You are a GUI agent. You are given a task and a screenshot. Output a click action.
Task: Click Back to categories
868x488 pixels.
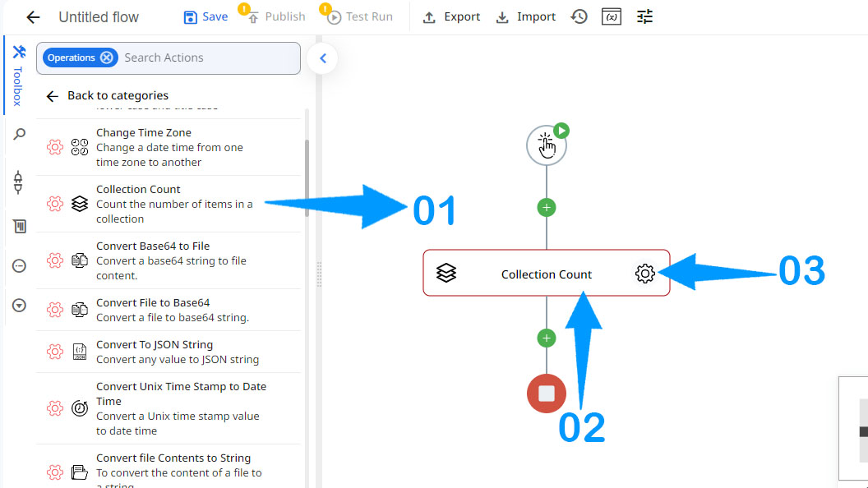click(108, 96)
